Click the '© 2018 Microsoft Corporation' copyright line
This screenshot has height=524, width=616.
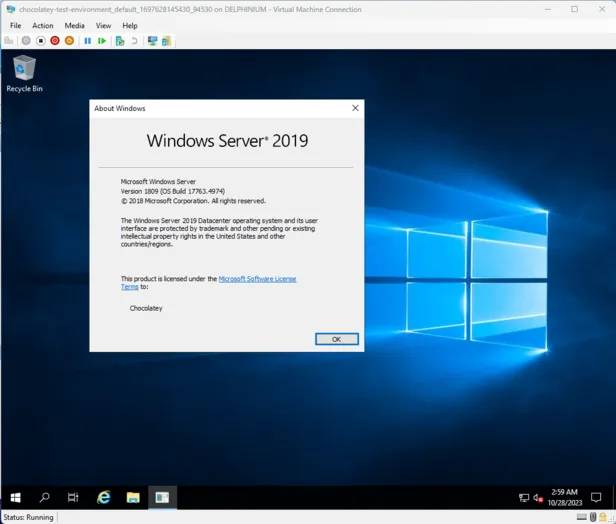click(x=193, y=201)
